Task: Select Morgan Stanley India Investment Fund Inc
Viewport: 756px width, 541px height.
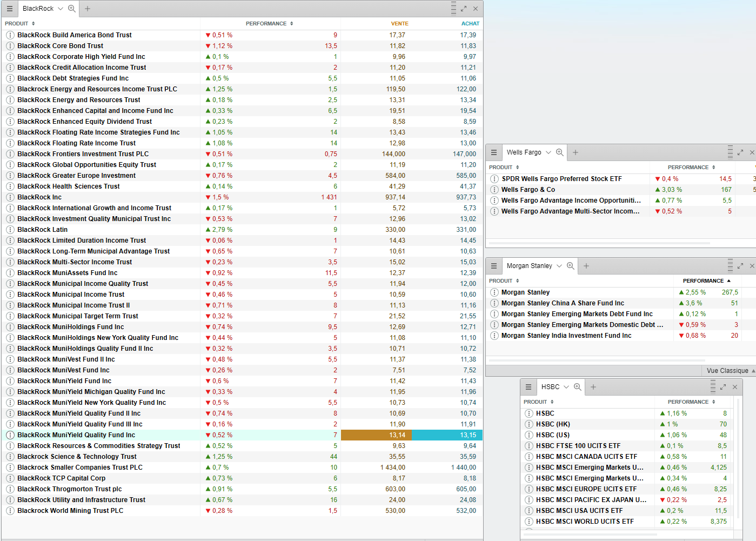Action: tap(621, 336)
